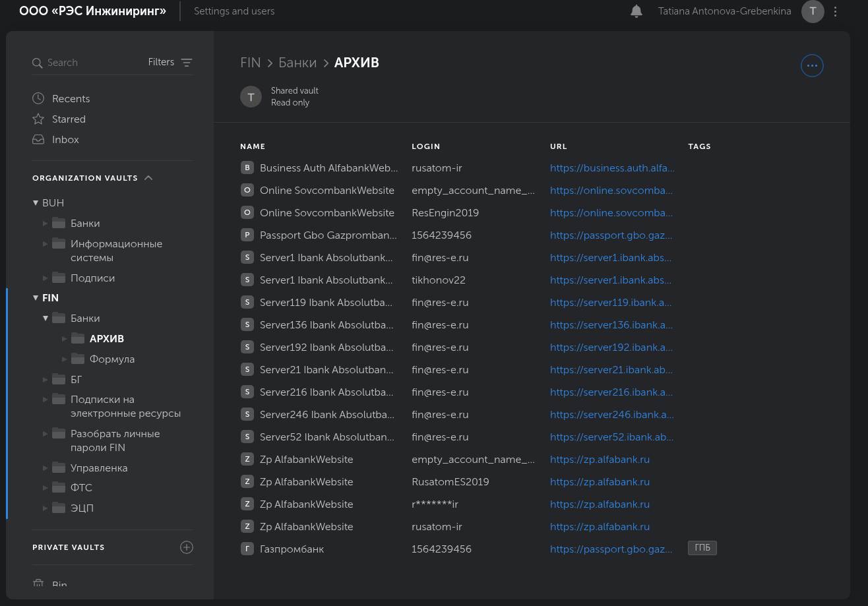Image resolution: width=868 pixels, height=606 pixels.
Task: Open the zp.alfabank.ru link for RusatomES2019
Action: pyautogui.click(x=600, y=482)
